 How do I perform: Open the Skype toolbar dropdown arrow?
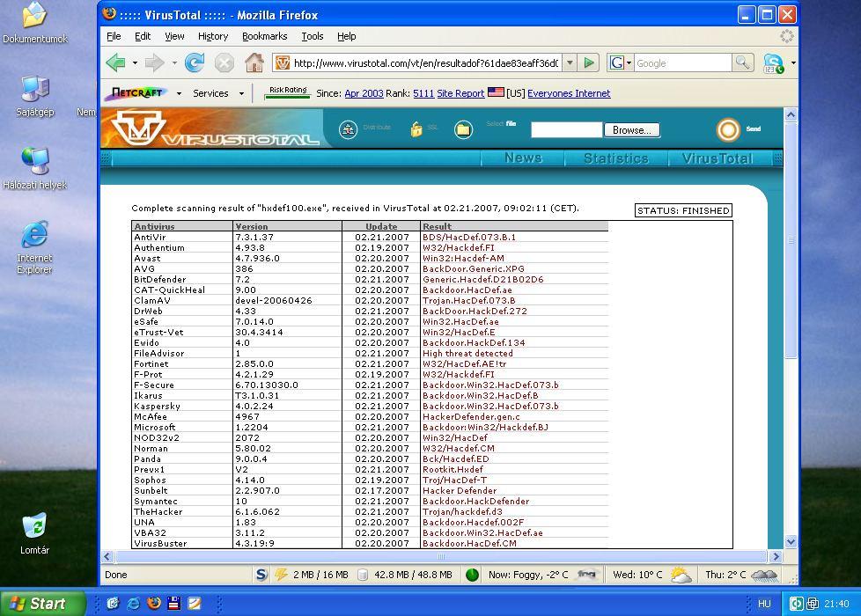793,63
